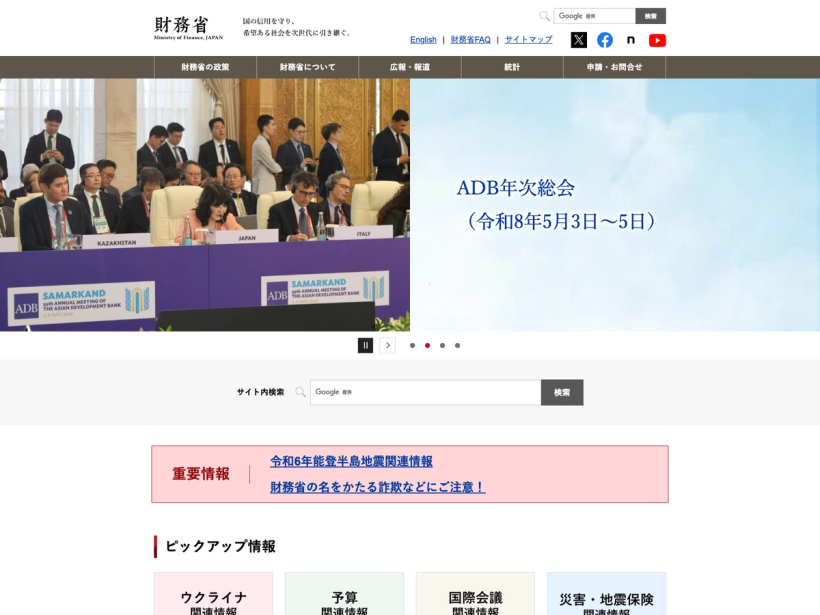The width and height of the screenshot is (820, 615).
Task: Select the second (active) carousel dot
Action: tap(427, 346)
